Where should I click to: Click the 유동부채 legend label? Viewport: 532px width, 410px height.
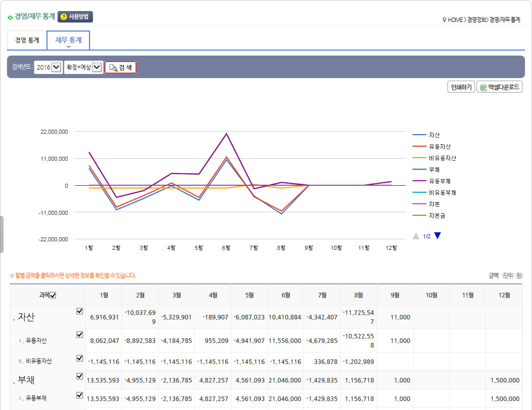[x=439, y=181]
